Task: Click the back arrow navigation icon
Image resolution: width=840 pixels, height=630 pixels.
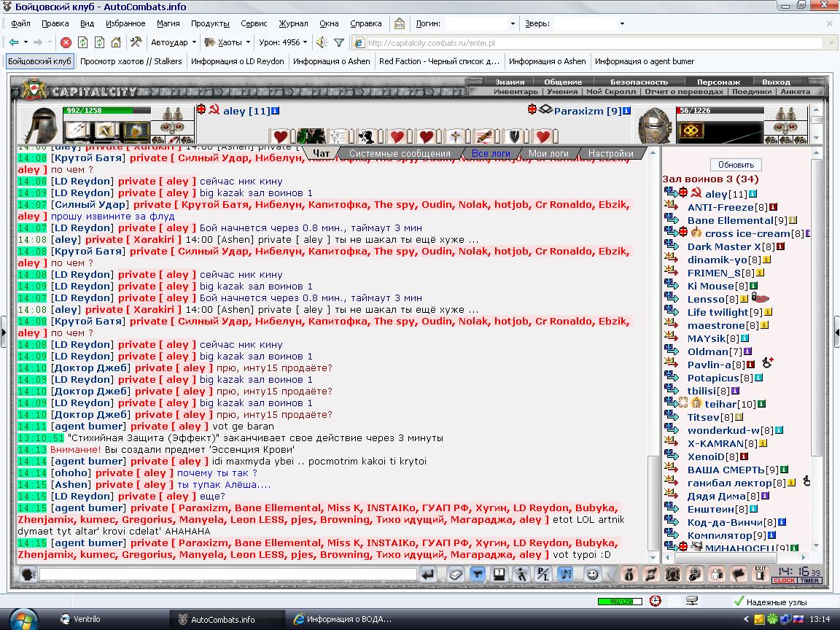Action: tap(14, 42)
